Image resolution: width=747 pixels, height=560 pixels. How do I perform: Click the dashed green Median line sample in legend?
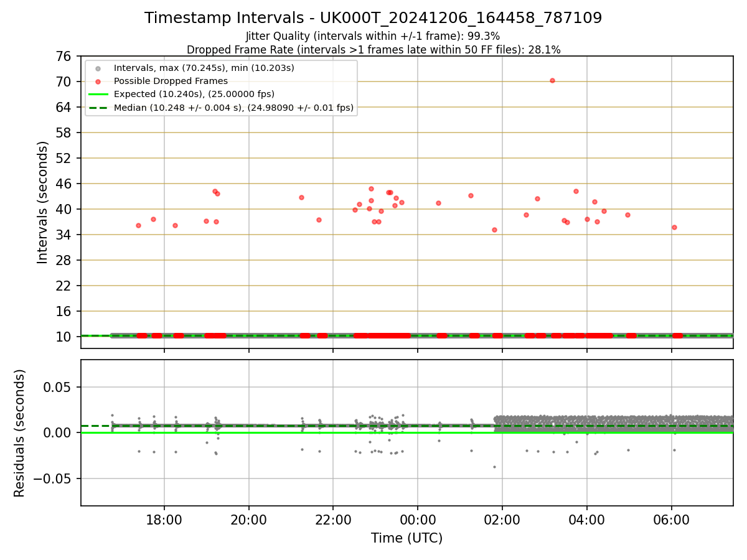point(98,108)
